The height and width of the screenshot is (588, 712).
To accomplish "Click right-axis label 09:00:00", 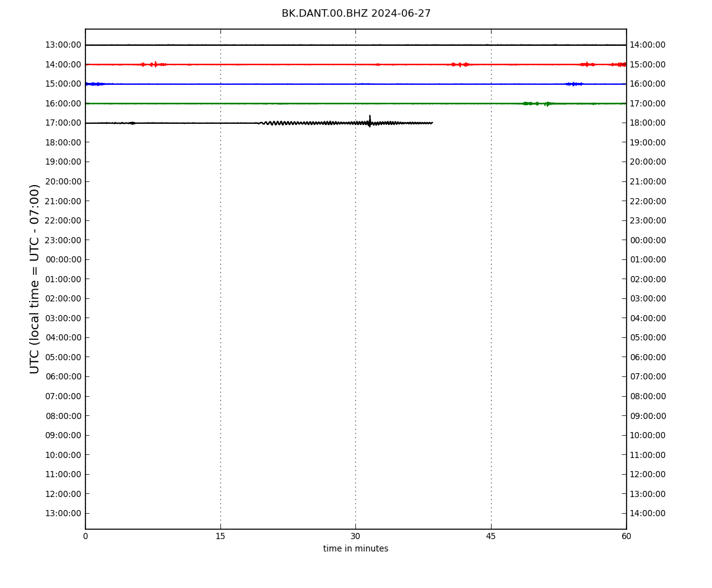I will 648,416.
